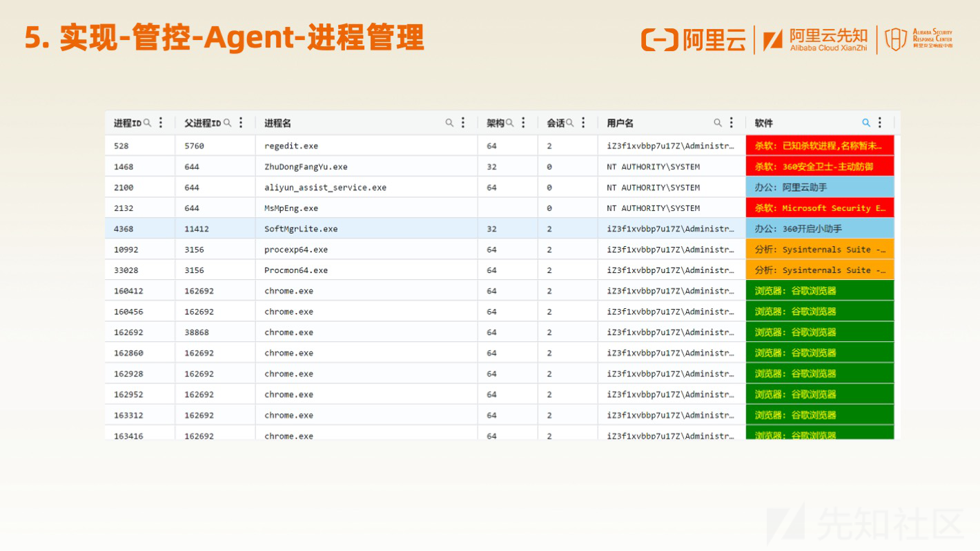The height and width of the screenshot is (551, 980).
Task: Open the 进程ID column options menu
Action: point(161,123)
